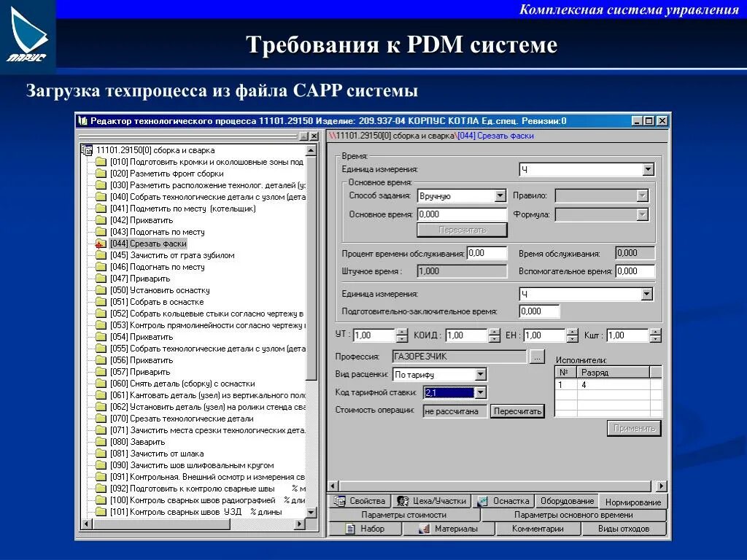The image size is (747, 560).
Task: Open the Параметры стоимости tab
Action: click(x=404, y=515)
